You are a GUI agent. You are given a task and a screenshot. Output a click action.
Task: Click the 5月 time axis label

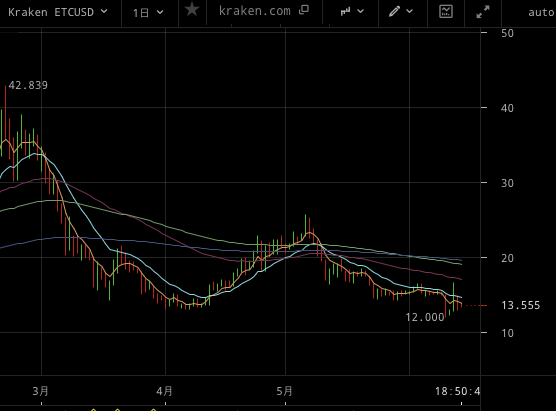click(284, 391)
